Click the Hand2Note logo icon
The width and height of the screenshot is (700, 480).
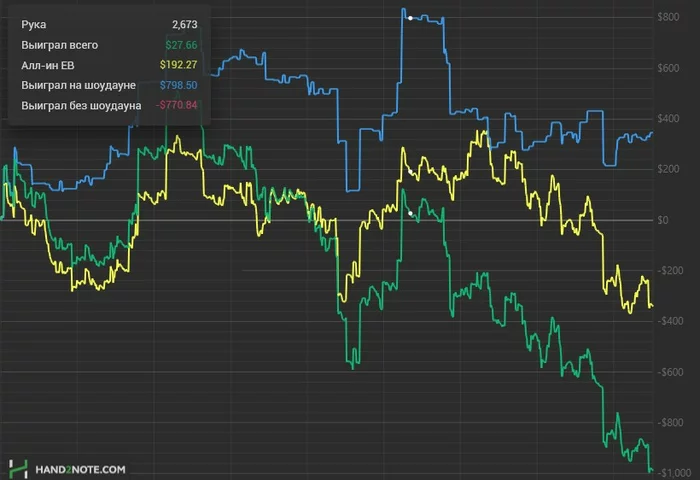click(x=18, y=469)
